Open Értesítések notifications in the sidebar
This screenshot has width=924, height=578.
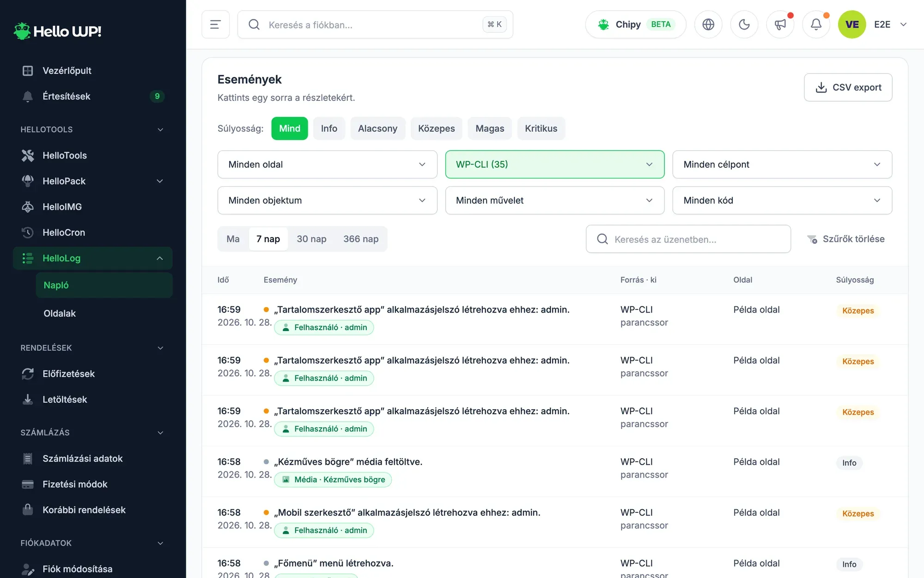[x=92, y=96]
